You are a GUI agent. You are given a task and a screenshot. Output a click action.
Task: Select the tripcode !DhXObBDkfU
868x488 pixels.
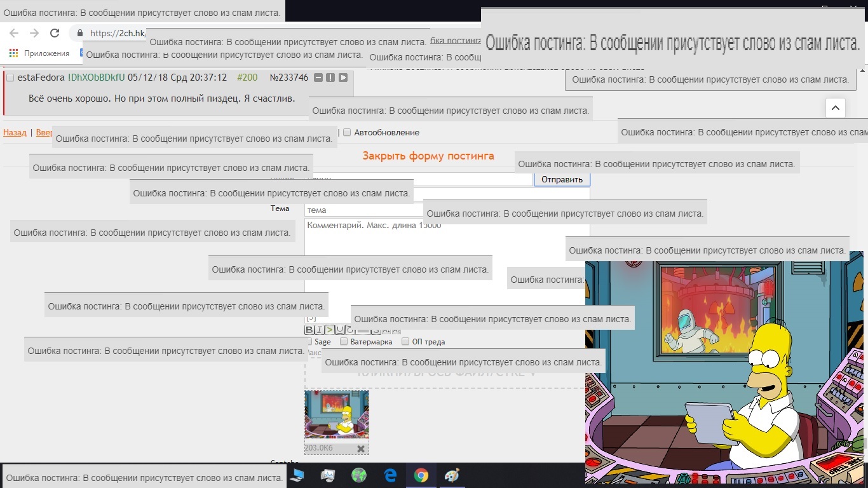pos(96,78)
